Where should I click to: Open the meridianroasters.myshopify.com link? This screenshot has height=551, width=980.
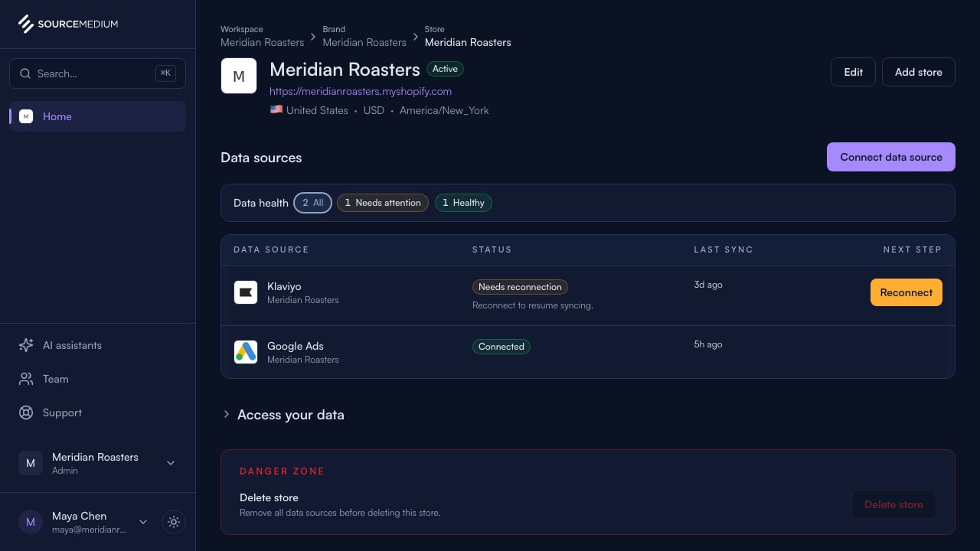[x=361, y=91]
